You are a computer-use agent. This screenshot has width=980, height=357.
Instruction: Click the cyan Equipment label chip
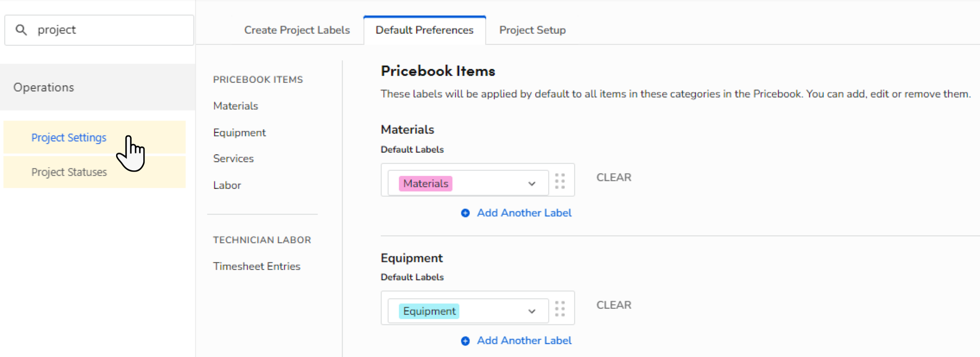[429, 311]
